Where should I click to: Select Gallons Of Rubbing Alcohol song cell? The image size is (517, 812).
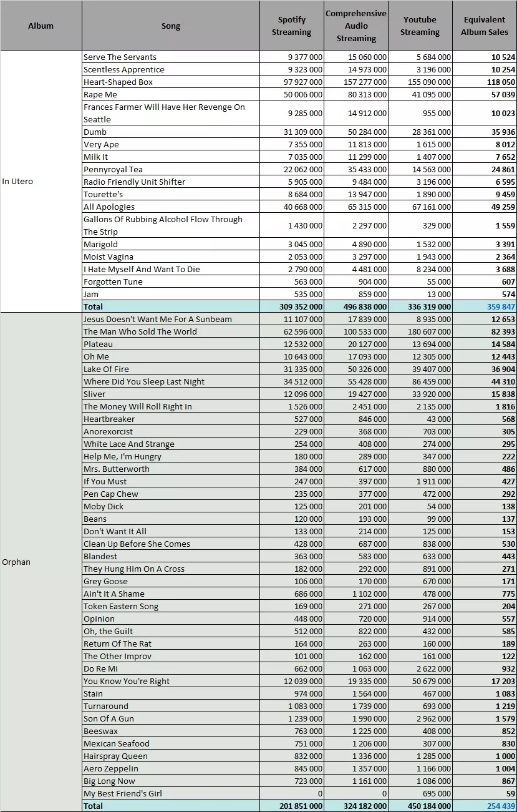click(x=171, y=225)
